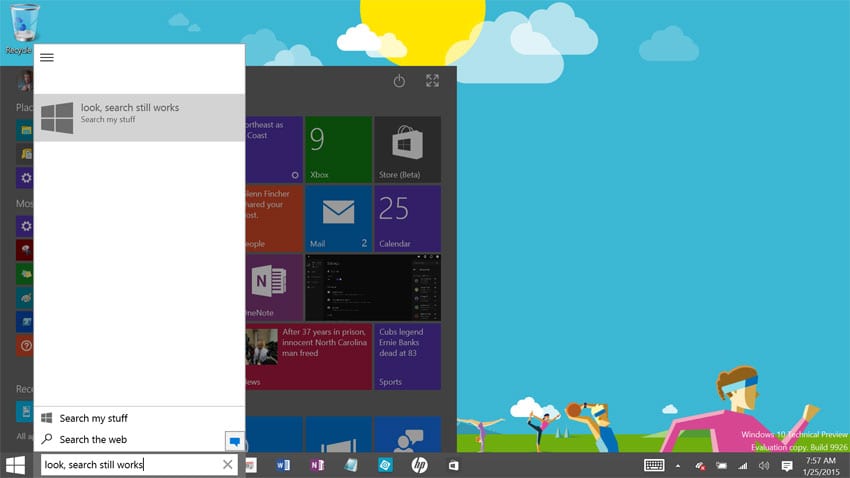
Task: Click the Windows Start button
Action: pos(16,465)
